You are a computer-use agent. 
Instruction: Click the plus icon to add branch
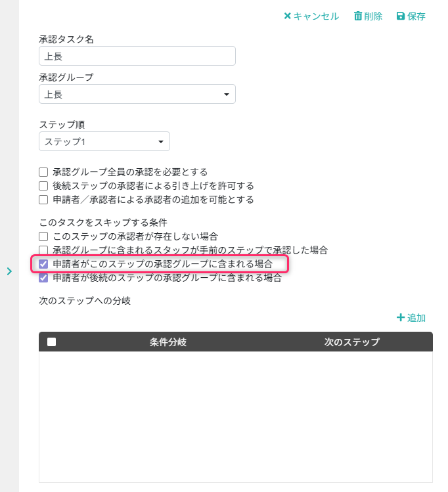[x=400, y=318]
